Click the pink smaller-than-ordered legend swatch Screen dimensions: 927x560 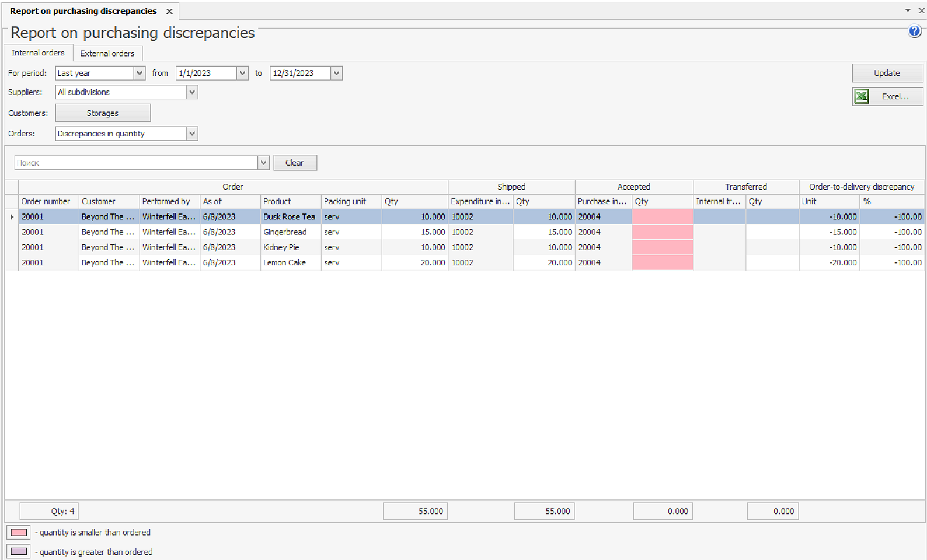(19, 532)
